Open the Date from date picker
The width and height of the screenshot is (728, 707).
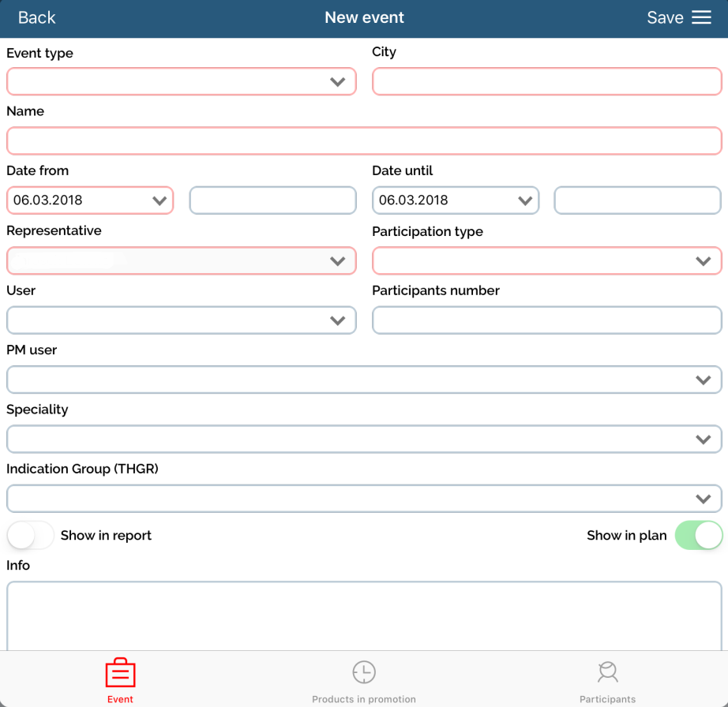click(x=90, y=200)
